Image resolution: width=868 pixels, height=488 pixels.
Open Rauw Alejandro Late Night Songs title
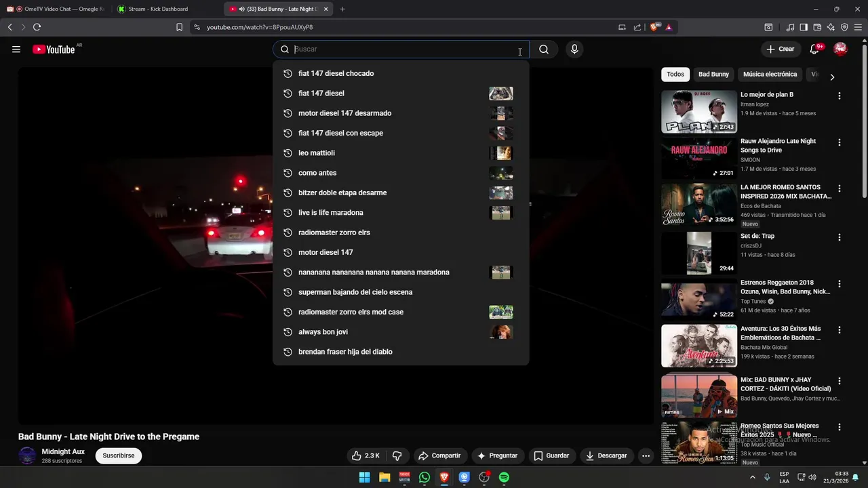point(778,146)
